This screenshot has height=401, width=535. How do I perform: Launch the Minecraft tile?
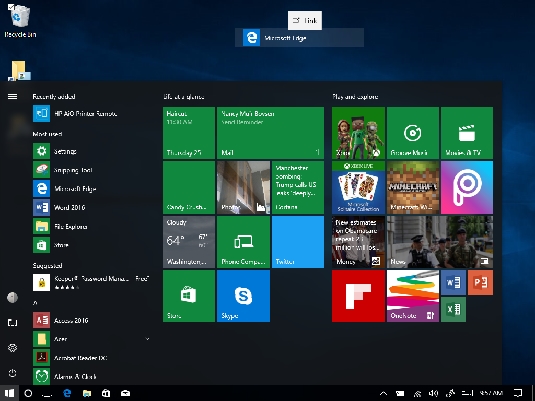[x=413, y=187]
